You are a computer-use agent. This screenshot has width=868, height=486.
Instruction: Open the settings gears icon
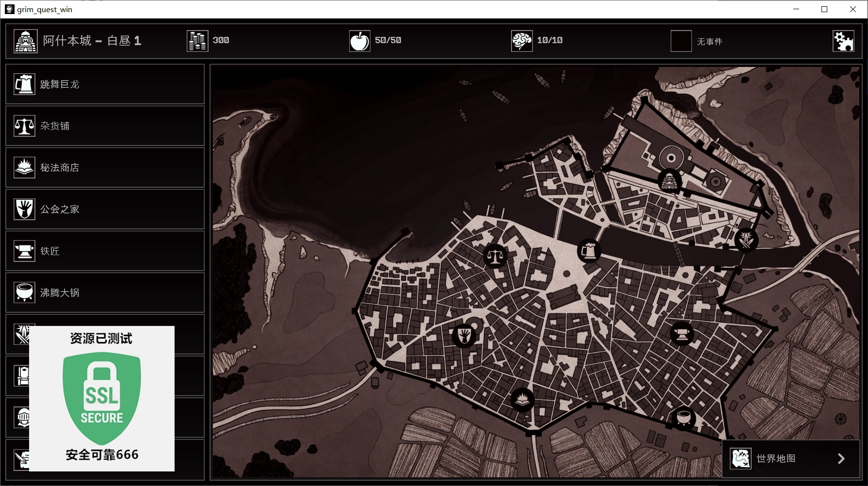pyautogui.click(x=843, y=41)
